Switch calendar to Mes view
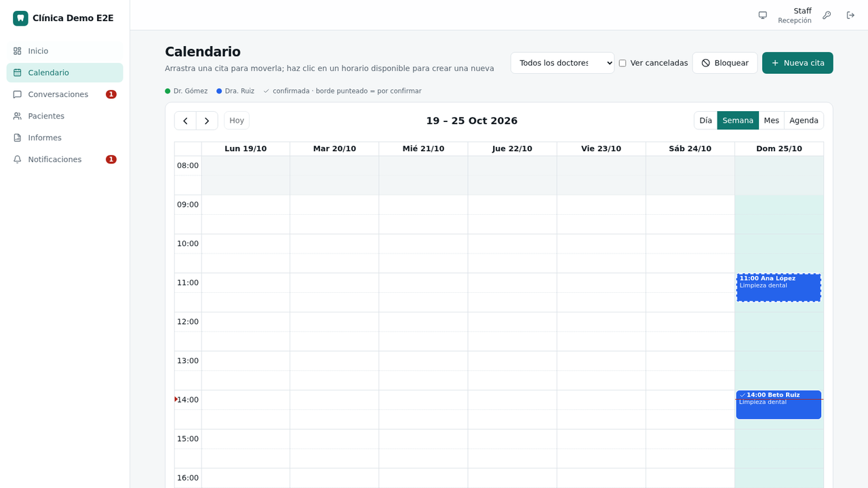 pyautogui.click(x=772, y=121)
